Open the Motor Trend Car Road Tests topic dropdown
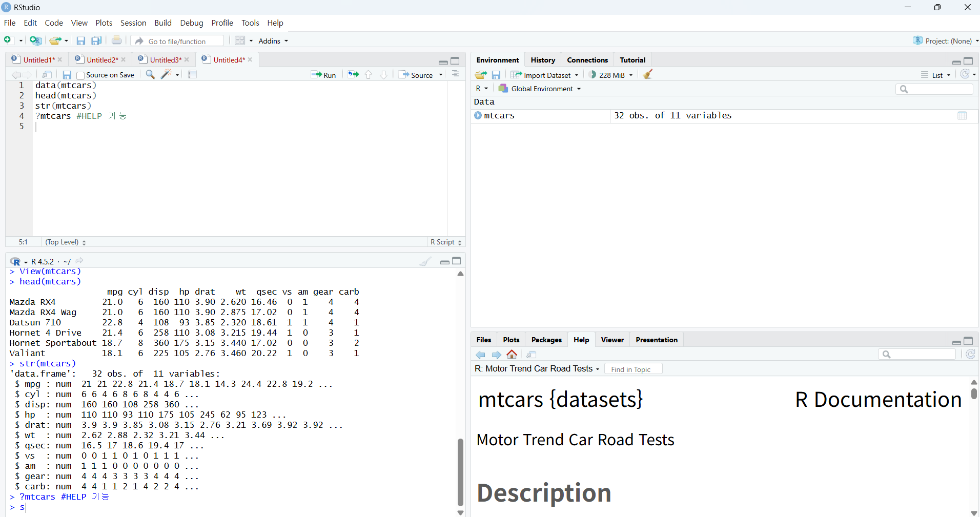980x517 pixels. 537,369
